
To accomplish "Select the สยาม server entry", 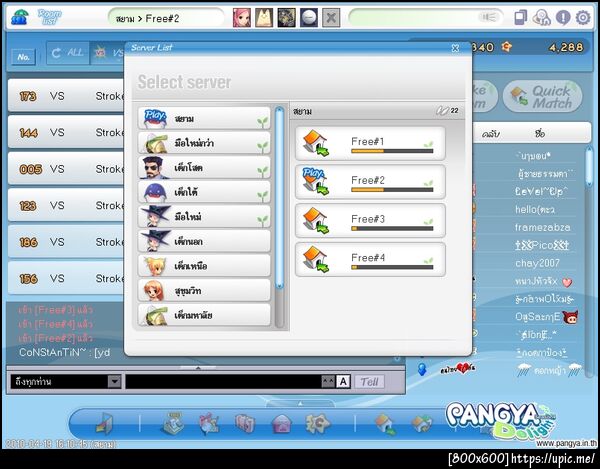I will [x=204, y=118].
